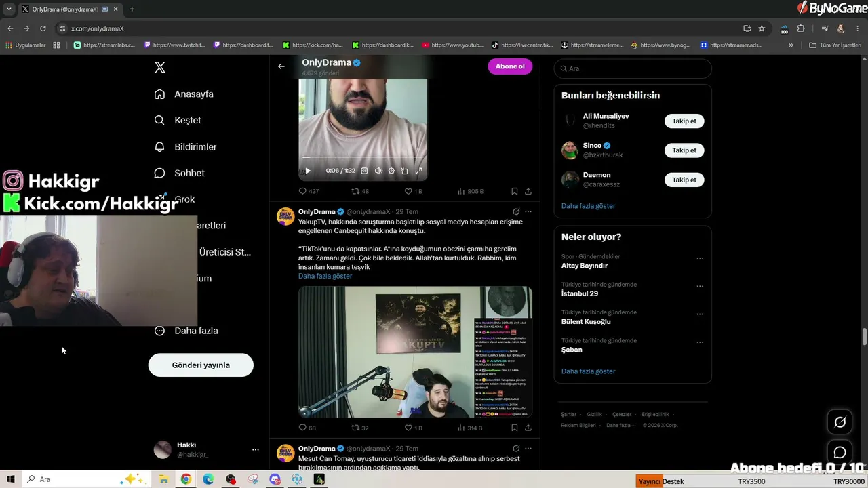
Task: Open the Chrome extensions puzzle menu
Action: point(801,28)
